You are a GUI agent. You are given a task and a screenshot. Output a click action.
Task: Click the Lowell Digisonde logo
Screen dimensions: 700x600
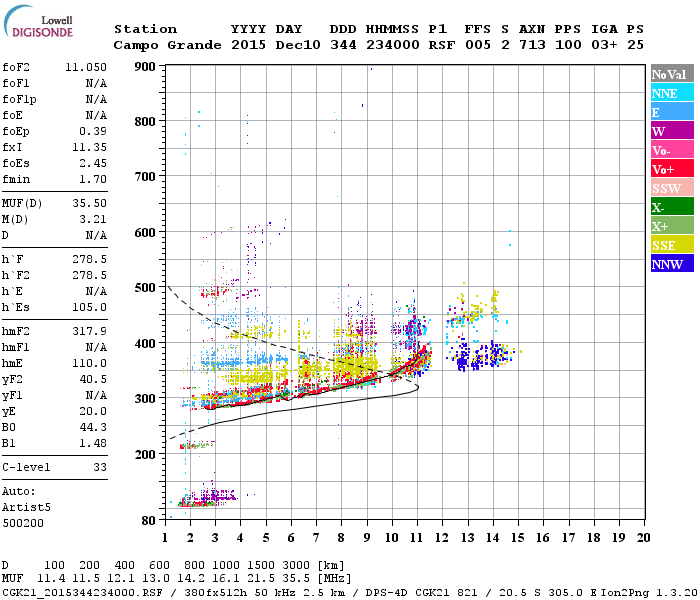[x=38, y=21]
